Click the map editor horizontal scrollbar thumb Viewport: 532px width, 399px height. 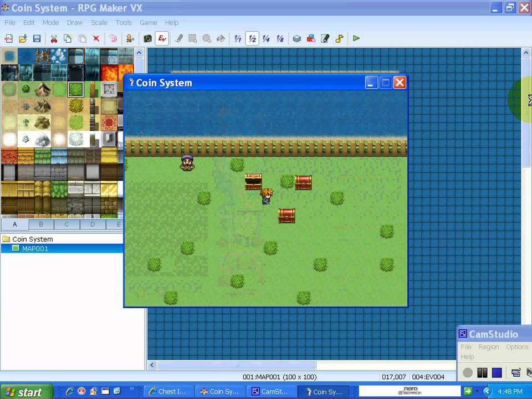pos(237,365)
